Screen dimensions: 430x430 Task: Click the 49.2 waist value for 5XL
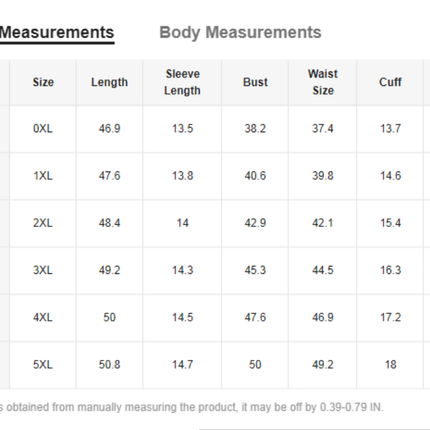pos(323,364)
